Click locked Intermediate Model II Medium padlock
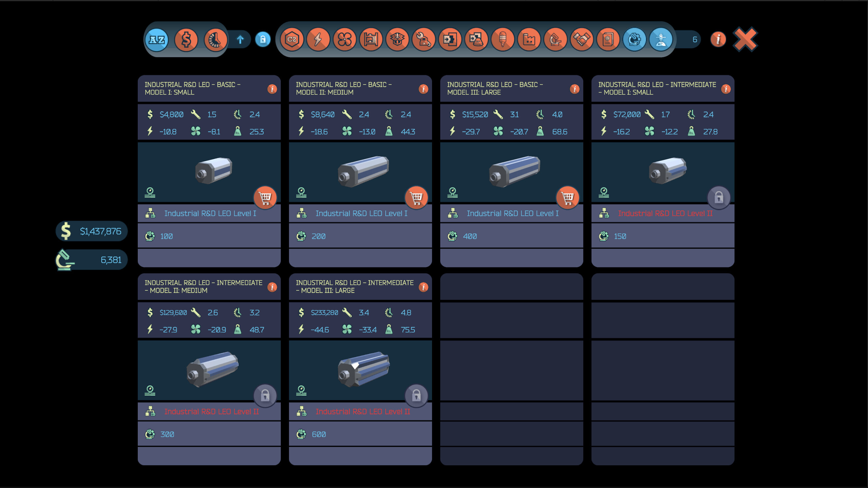This screenshot has width=868, height=488. point(265,396)
